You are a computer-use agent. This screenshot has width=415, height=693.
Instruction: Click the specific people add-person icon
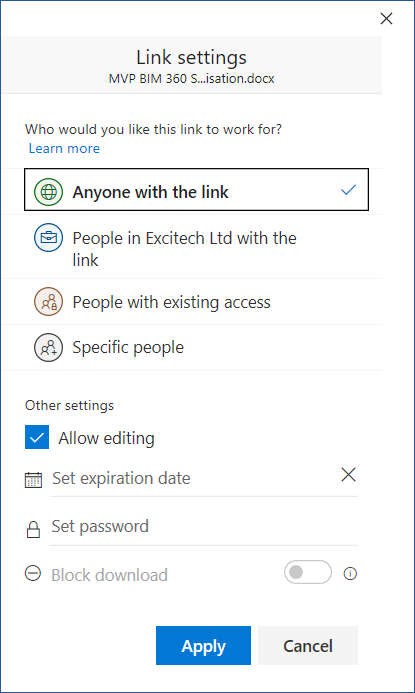(48, 347)
